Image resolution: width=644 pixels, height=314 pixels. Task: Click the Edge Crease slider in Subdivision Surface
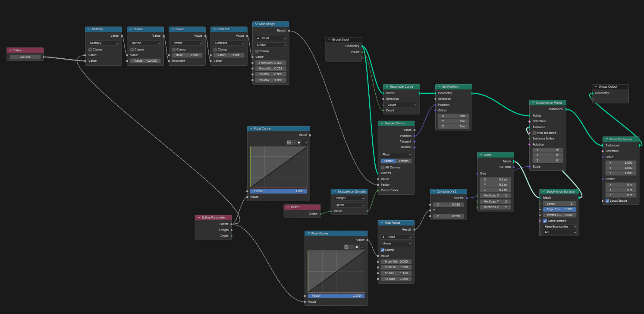[559, 209]
